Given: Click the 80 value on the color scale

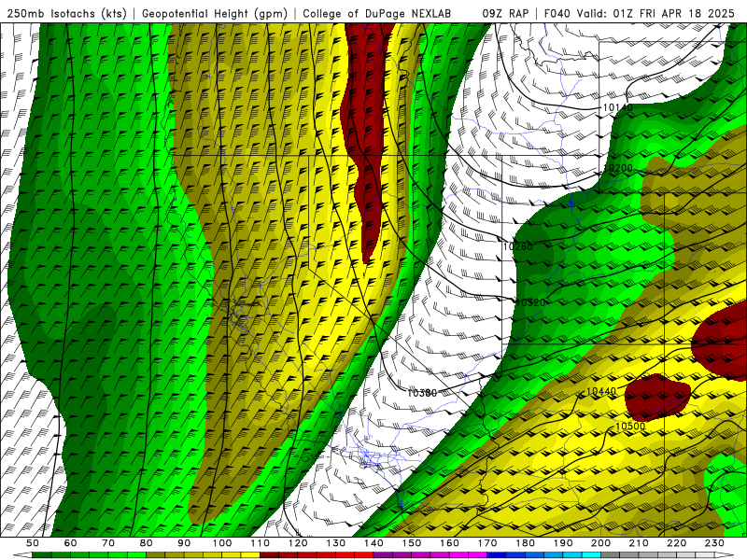Looking at the screenshot, I should click(147, 543).
